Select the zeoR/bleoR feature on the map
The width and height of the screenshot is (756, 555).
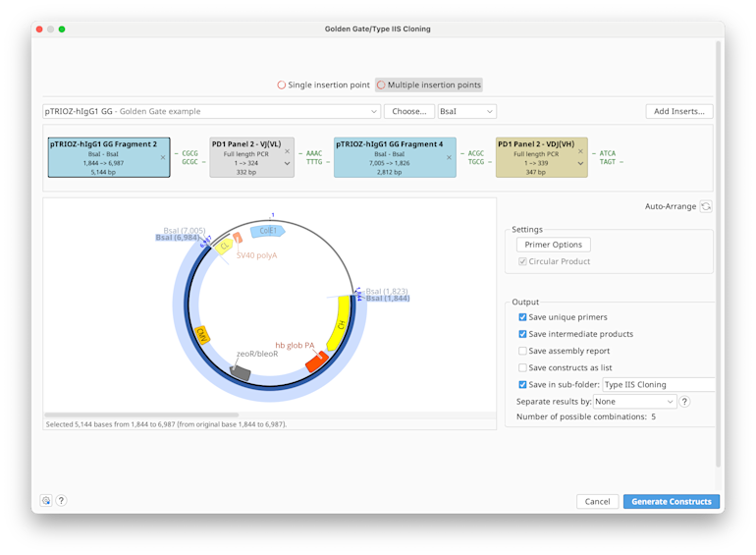tap(240, 372)
